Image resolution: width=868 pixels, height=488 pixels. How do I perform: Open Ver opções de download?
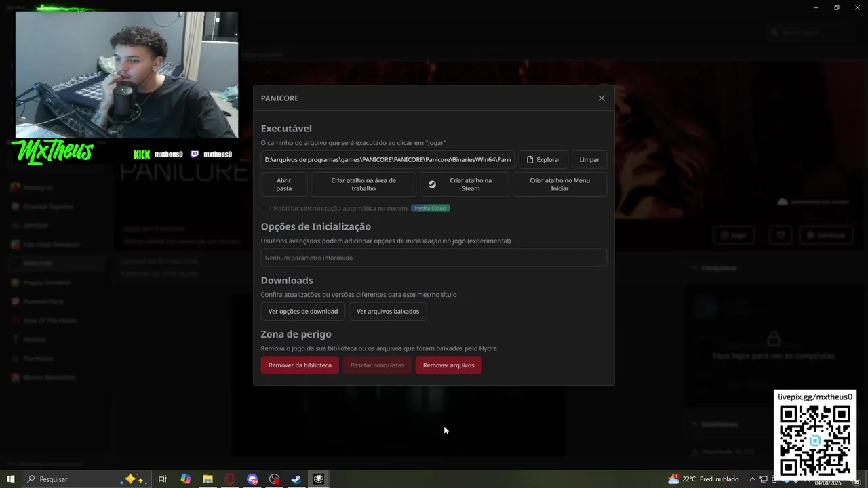click(x=303, y=311)
